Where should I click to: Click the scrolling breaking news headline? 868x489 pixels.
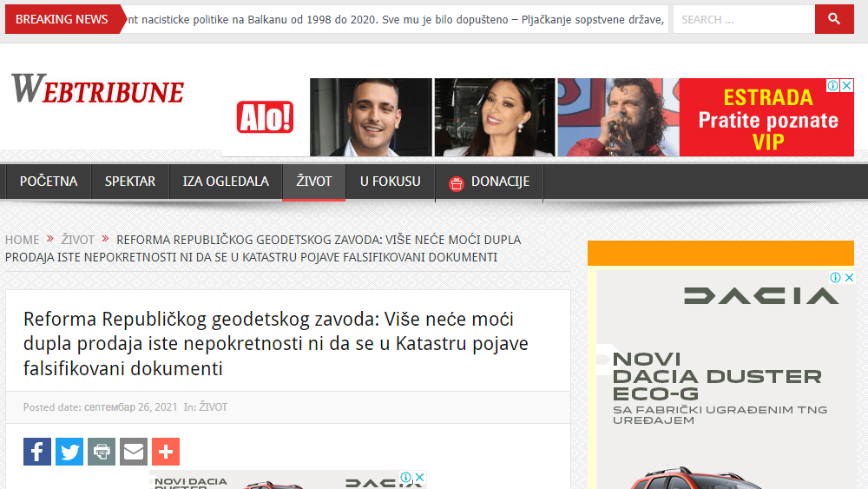pyautogui.click(x=395, y=19)
